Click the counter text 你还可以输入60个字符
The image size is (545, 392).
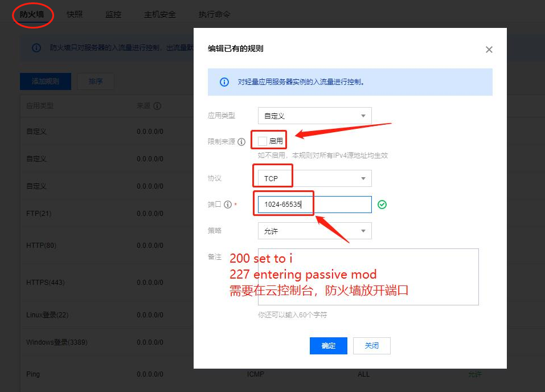[292, 315]
